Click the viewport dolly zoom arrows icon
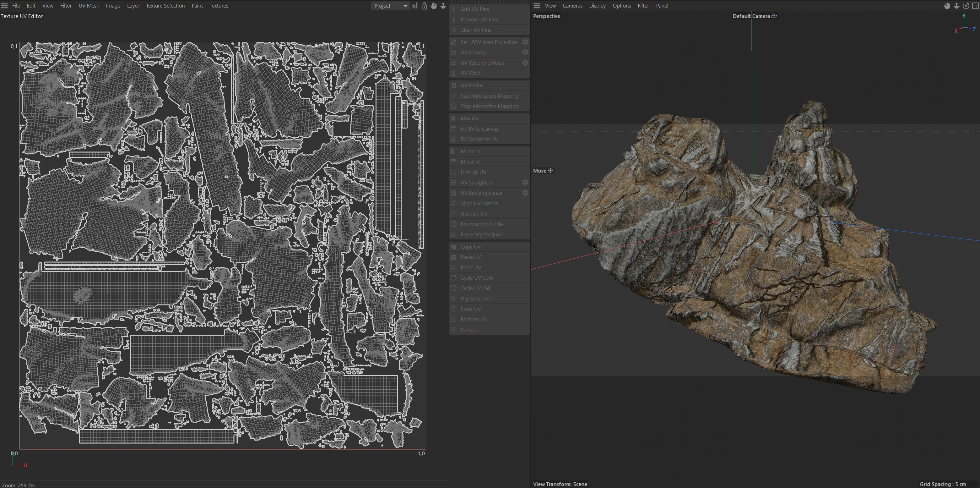 (x=956, y=6)
